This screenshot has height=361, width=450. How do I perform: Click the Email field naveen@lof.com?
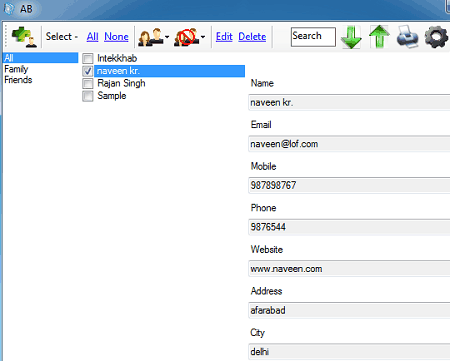[x=349, y=144]
